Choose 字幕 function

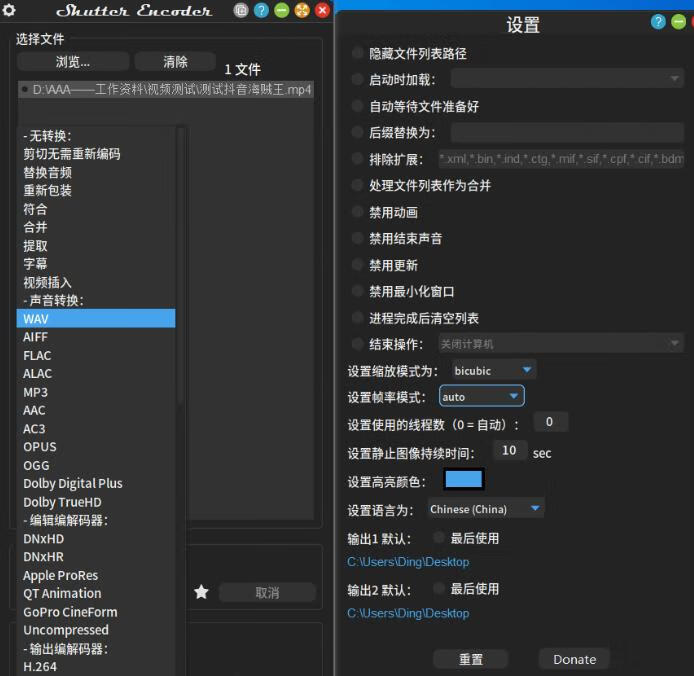[x=96, y=264]
